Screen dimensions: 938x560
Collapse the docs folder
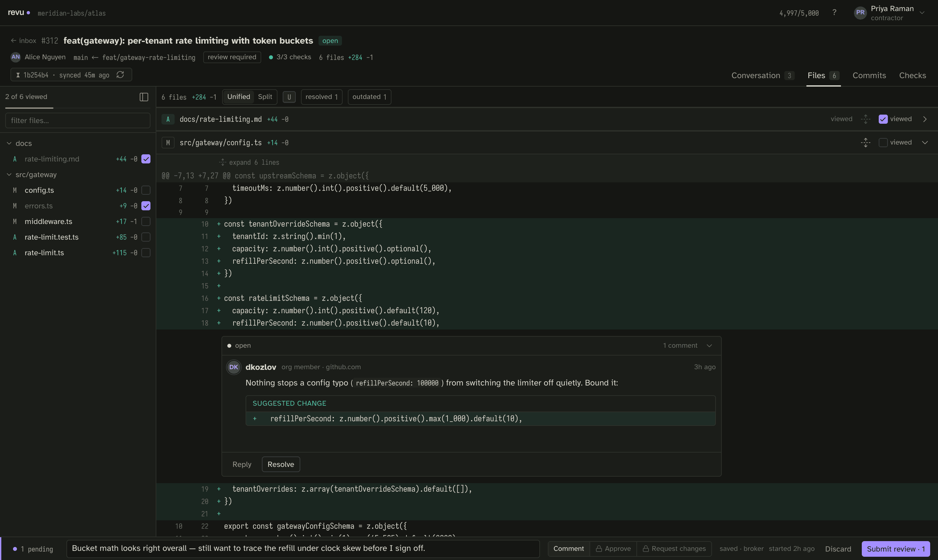tap(9, 143)
